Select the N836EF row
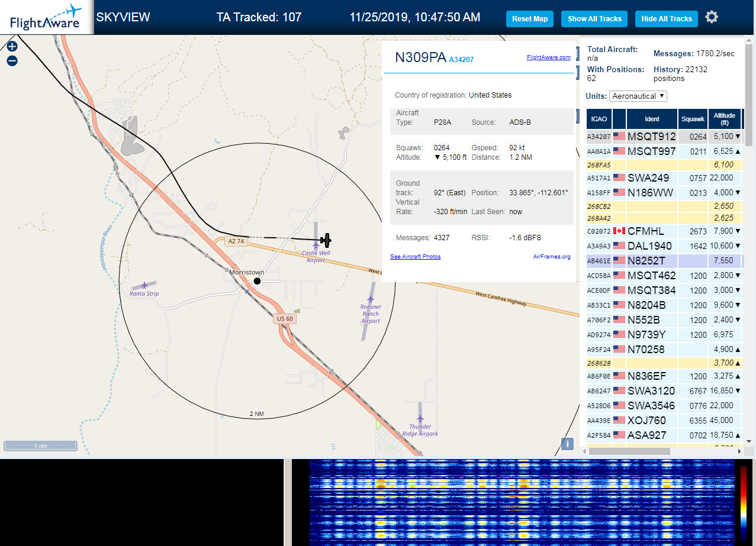Viewport: 756px width, 546px height. tap(664, 376)
